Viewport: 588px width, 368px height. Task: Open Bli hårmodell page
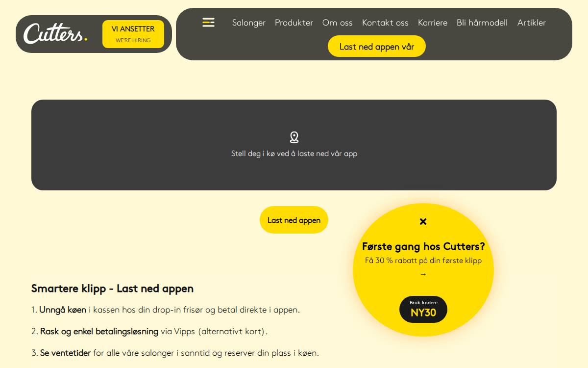coord(482,23)
